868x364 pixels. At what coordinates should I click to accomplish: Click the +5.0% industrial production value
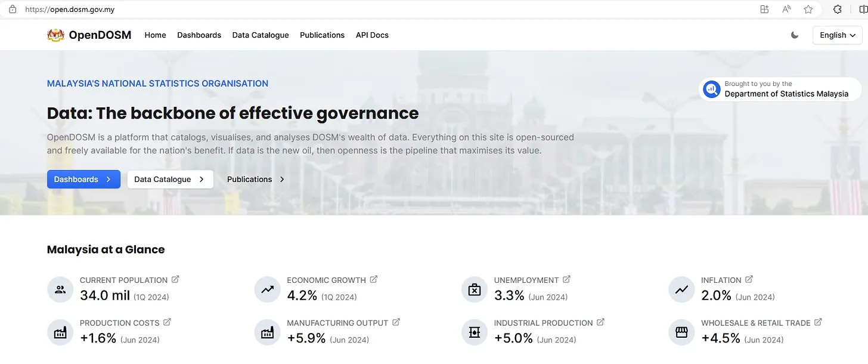(x=513, y=338)
